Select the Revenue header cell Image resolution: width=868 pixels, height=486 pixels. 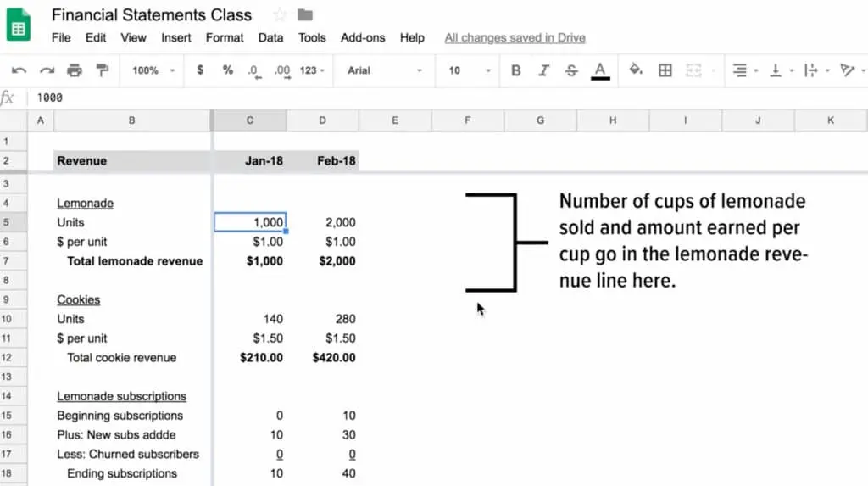132,160
